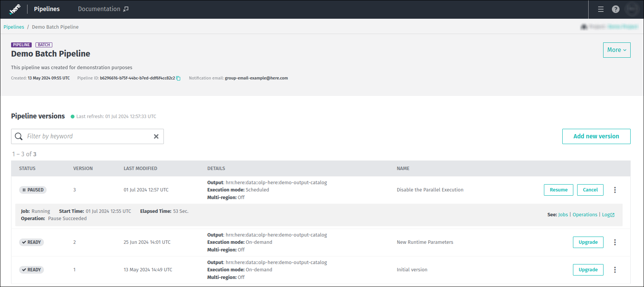Copy the Pipeline ID to clipboard

(x=178, y=78)
